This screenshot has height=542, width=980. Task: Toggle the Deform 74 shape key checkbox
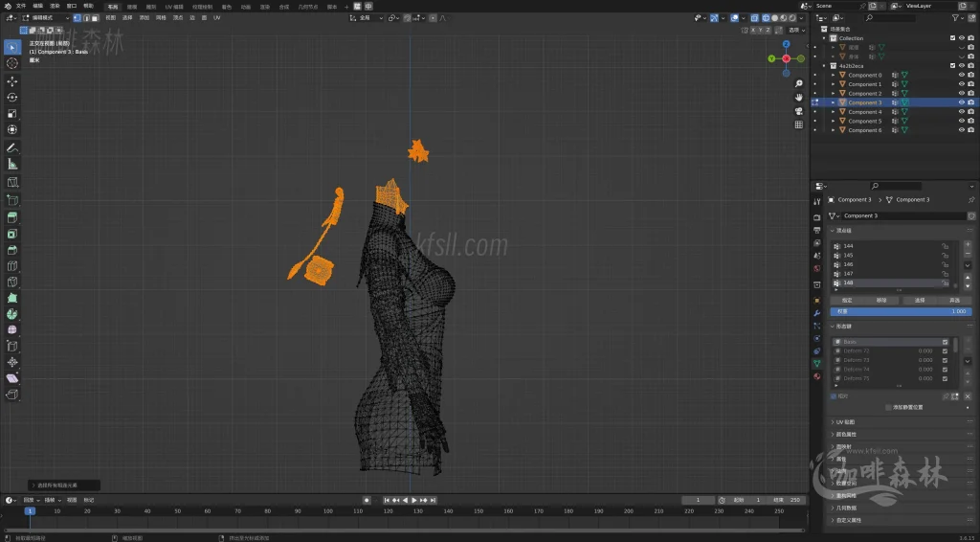[x=945, y=370]
